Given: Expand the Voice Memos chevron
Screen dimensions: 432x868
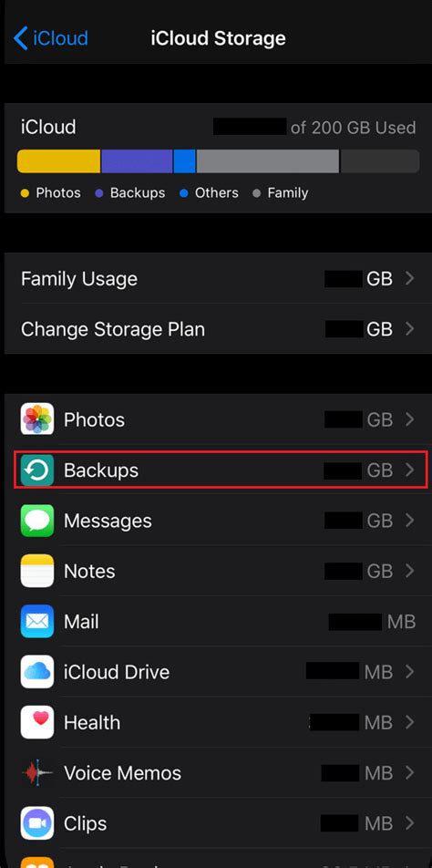Looking at the screenshot, I should pos(409,772).
